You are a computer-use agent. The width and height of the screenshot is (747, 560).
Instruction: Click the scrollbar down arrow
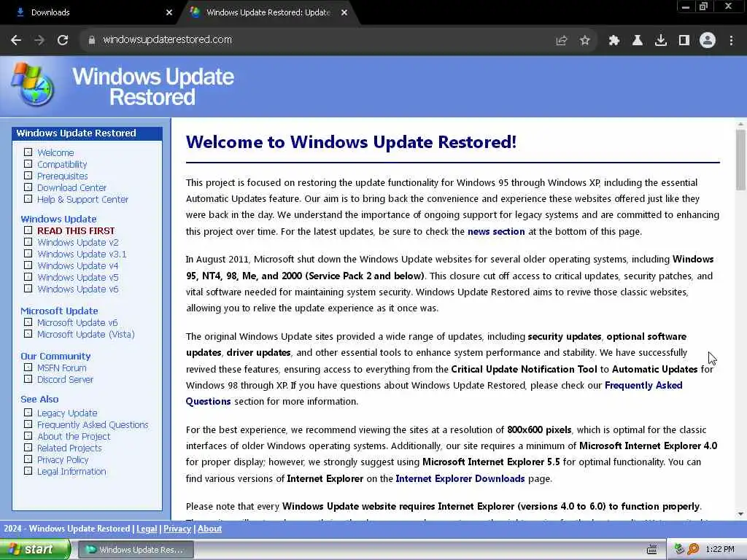740,514
